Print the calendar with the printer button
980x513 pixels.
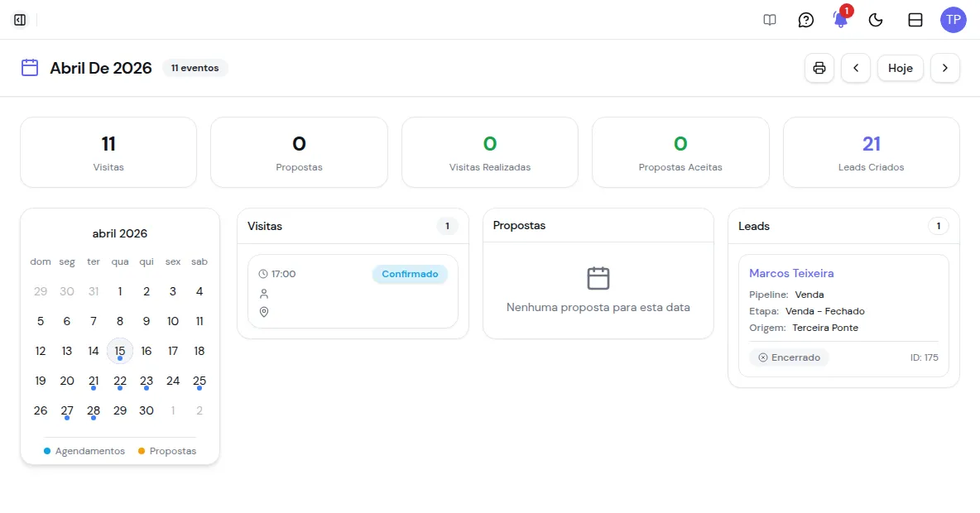tap(819, 68)
